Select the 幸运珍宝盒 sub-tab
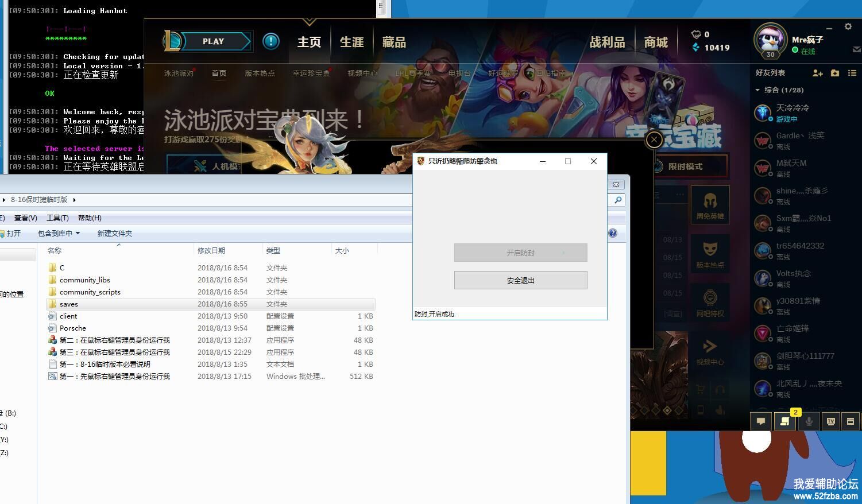The image size is (862, 504). 311,73
